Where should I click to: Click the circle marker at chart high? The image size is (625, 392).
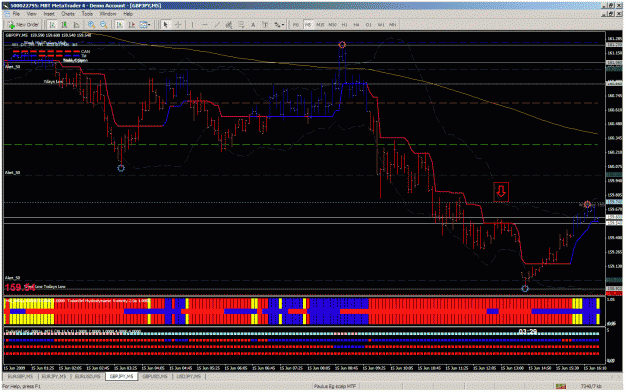point(342,45)
